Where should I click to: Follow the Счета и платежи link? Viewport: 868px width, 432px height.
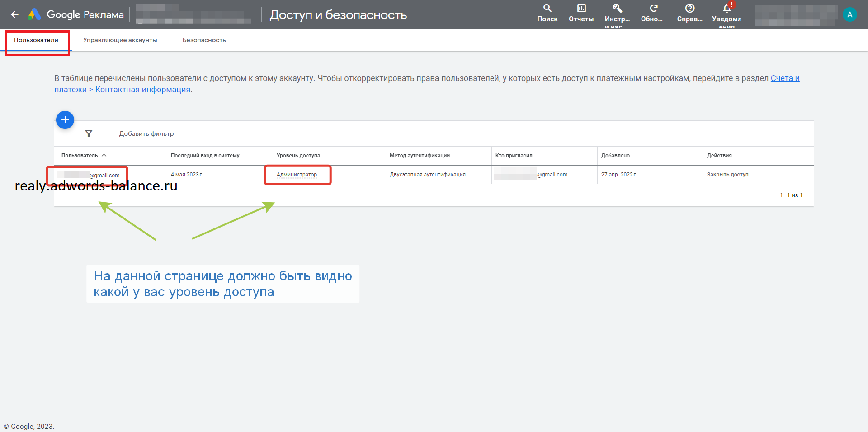785,78
